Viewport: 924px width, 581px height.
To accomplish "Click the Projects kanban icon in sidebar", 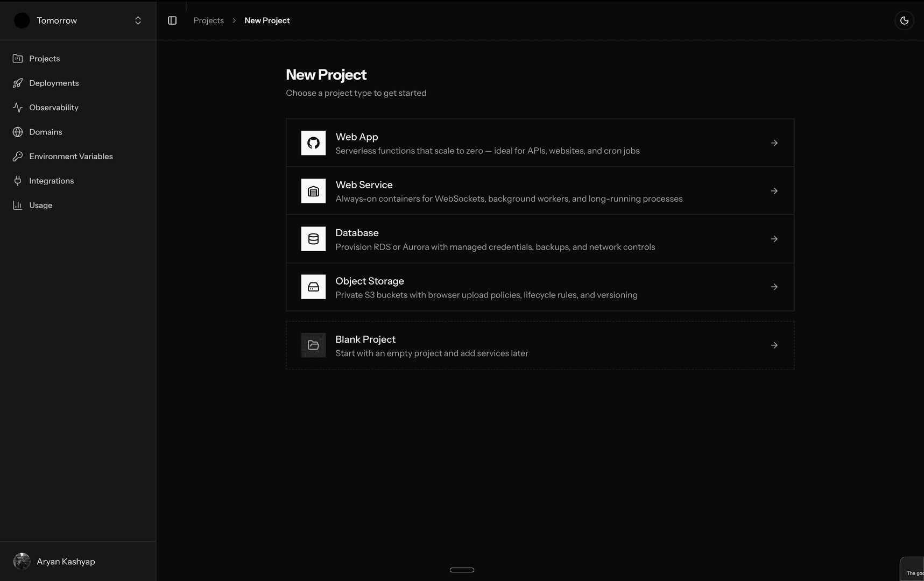I will click(x=18, y=59).
